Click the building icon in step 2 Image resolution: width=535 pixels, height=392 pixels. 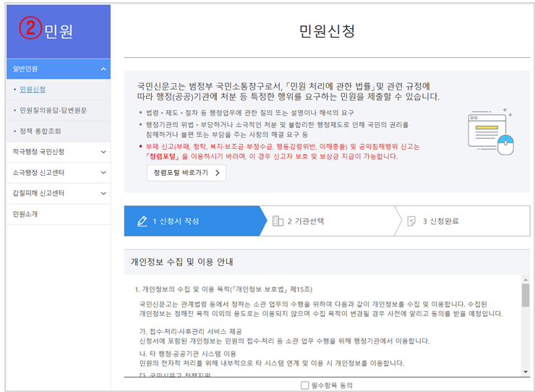click(278, 221)
